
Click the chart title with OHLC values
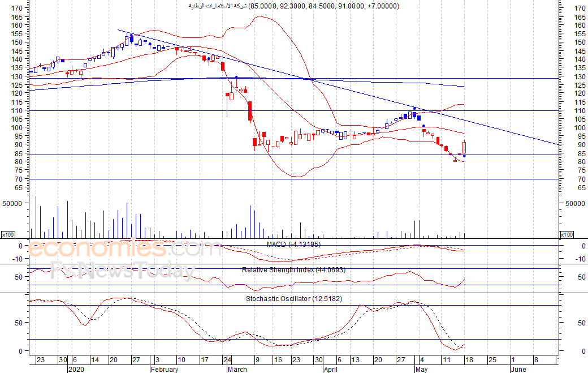click(293, 6)
